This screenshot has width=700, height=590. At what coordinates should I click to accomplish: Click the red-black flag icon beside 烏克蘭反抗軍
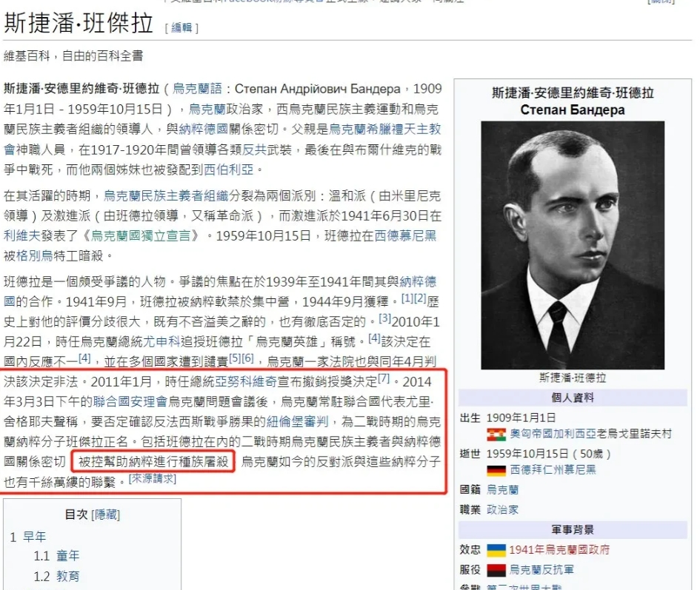coord(496,570)
